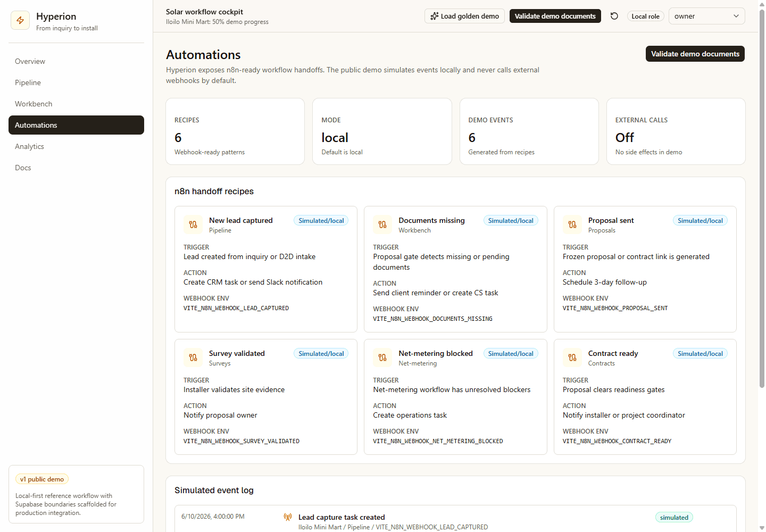
Task: Go to Pipeline in the sidebar
Action: click(76, 82)
